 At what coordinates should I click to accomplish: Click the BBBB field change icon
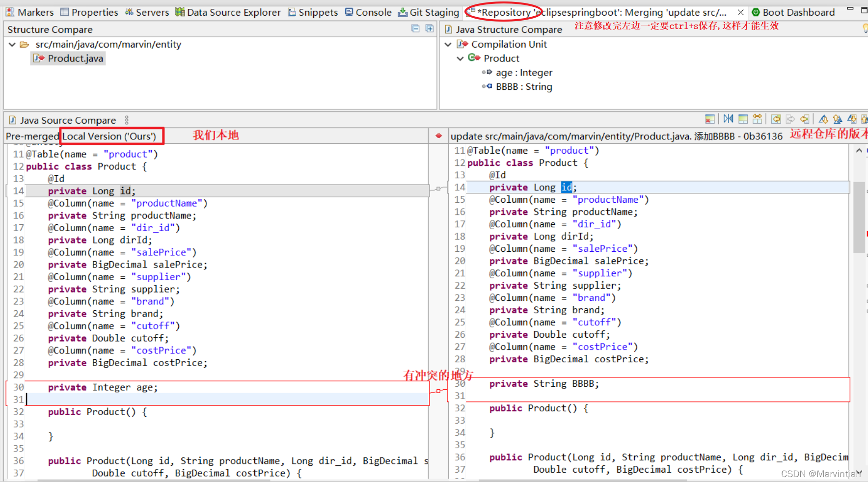[x=487, y=86]
